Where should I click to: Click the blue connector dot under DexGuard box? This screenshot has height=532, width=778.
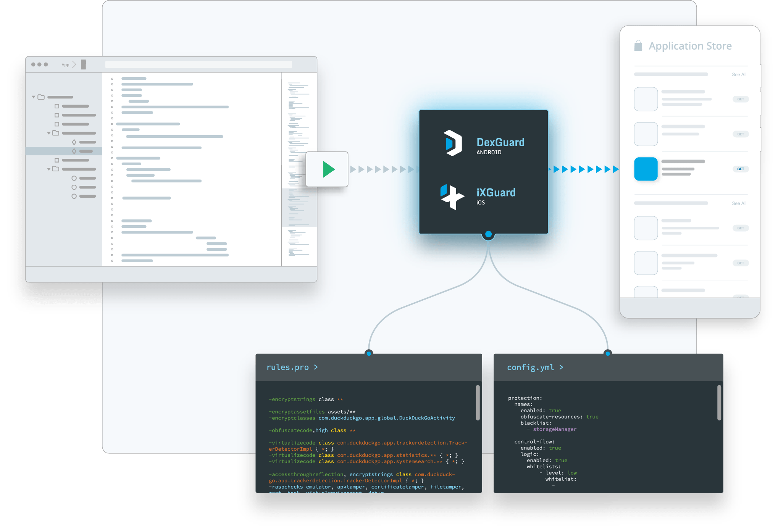pos(488,234)
